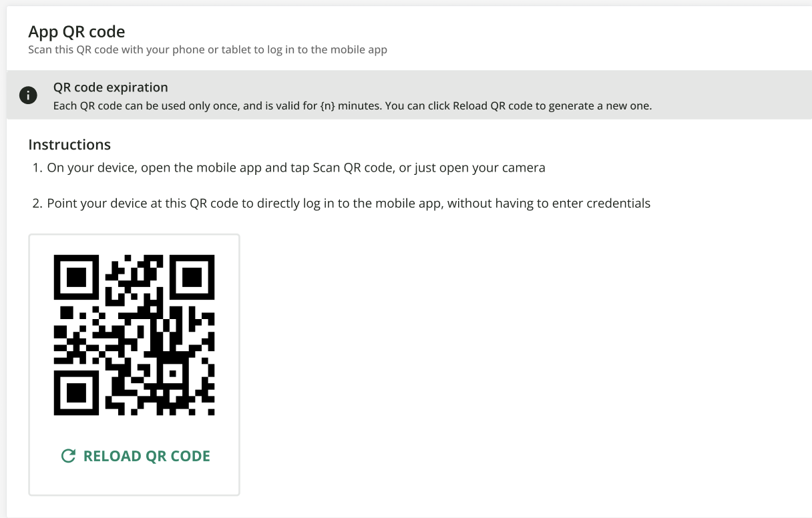Click the RELOAD QR CODE text label
The width and height of the screenshot is (812, 518).
(x=147, y=457)
